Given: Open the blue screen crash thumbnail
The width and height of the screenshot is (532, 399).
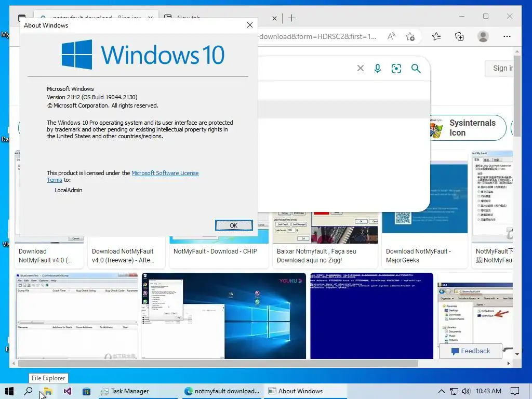Looking at the screenshot, I should (371, 315).
